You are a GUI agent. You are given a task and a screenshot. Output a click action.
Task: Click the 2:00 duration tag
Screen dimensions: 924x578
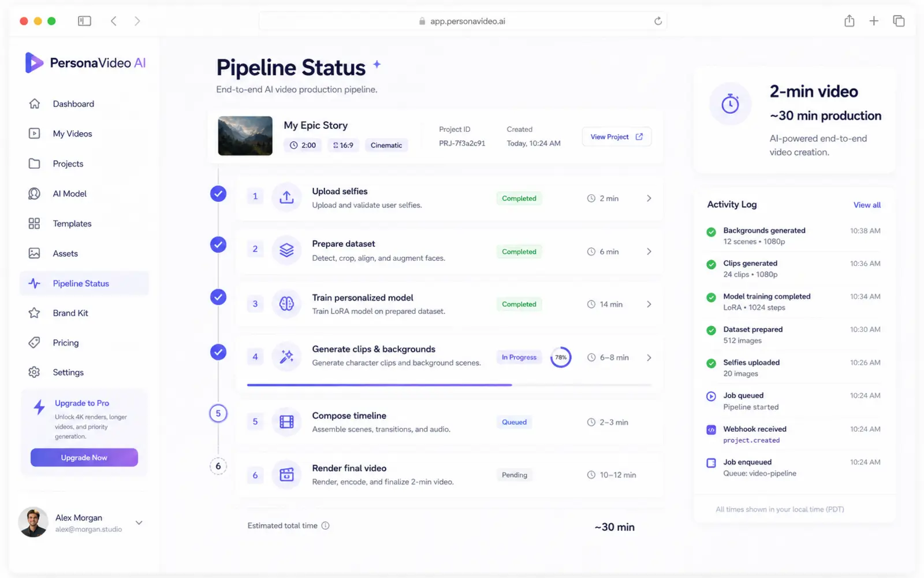[303, 145]
